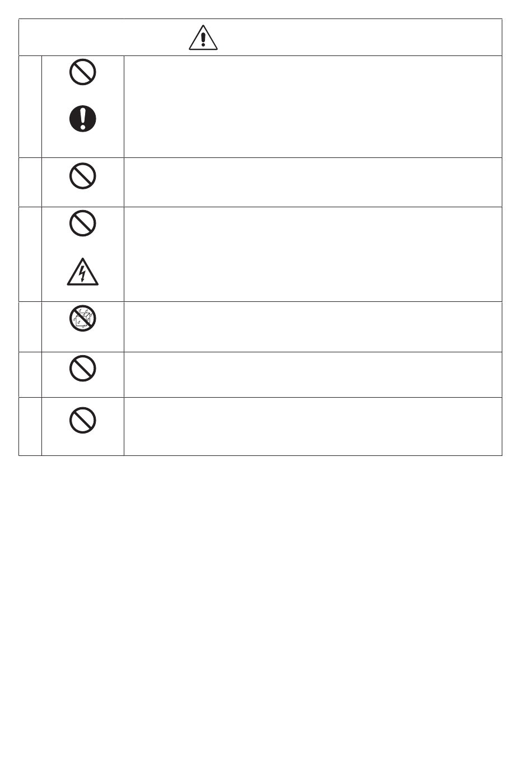Click the prohibition icon above the exclamation circle
Screen dimensions: 532x764
click(x=83, y=73)
